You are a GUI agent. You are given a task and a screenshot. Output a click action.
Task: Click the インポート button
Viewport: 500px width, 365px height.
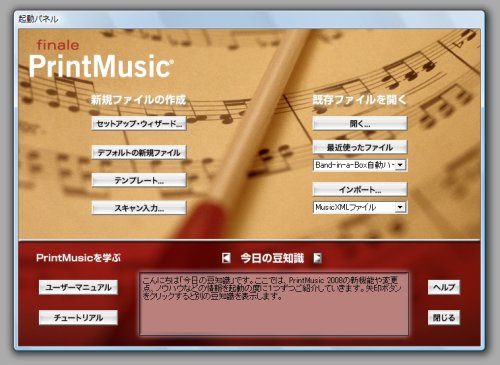[x=360, y=189]
